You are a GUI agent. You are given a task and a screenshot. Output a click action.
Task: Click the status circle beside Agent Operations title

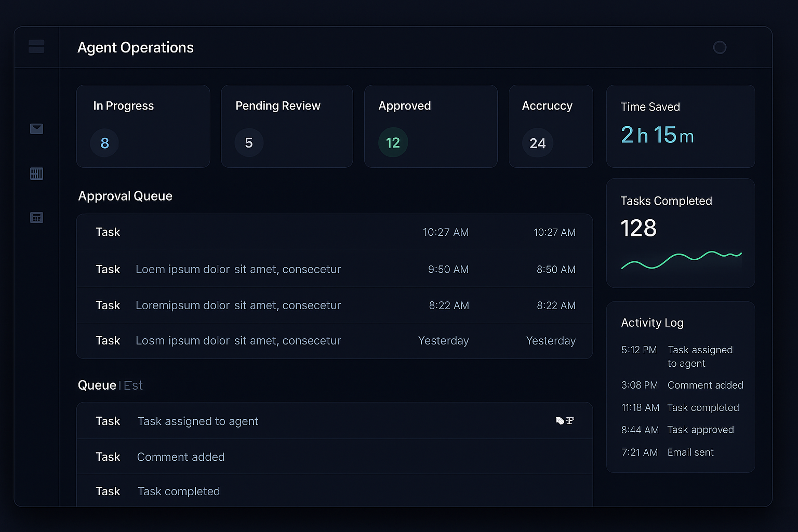(720, 47)
